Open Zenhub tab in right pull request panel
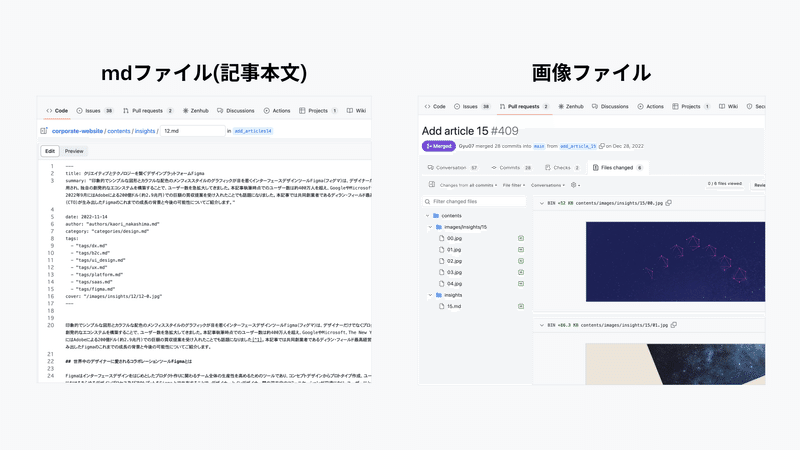Screen dimensions: 800x450 click(571, 107)
